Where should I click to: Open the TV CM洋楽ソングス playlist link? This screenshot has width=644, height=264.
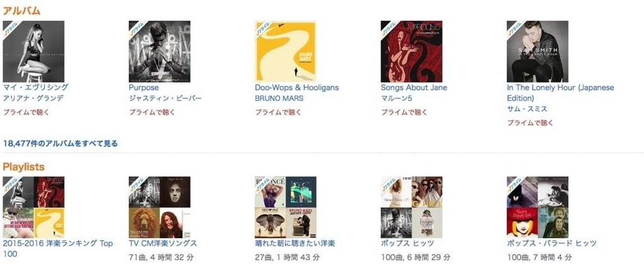(163, 243)
